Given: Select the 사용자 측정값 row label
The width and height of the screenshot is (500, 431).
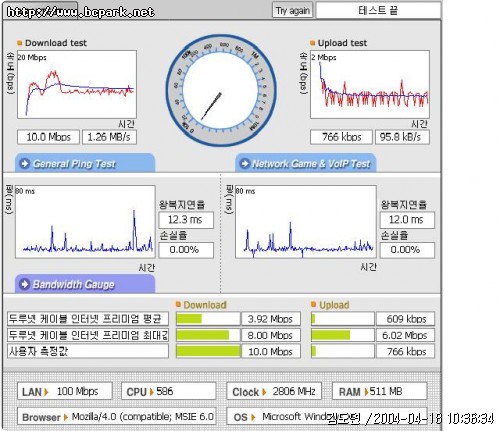Looking at the screenshot, I should [88, 351].
